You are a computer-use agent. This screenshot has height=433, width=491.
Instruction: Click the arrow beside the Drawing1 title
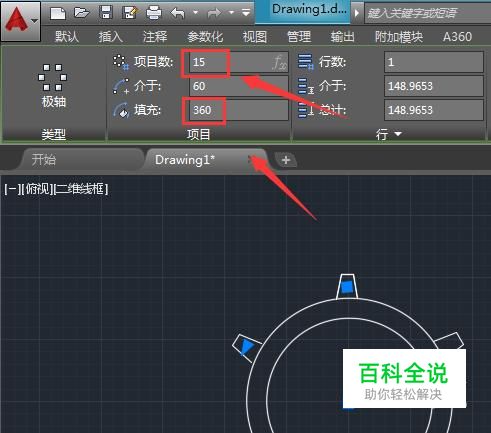pyautogui.click(x=357, y=13)
